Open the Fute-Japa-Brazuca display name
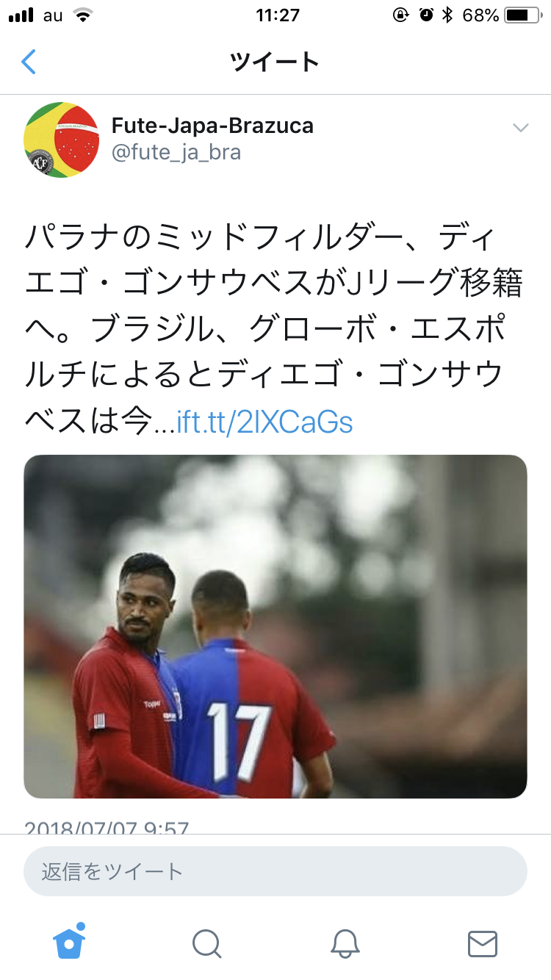This screenshot has height=980, width=551. 212,126
